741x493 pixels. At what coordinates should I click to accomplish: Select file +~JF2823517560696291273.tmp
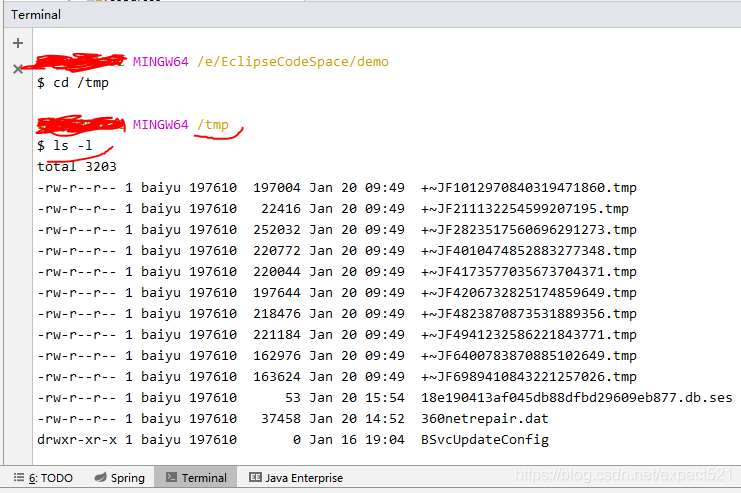point(529,230)
